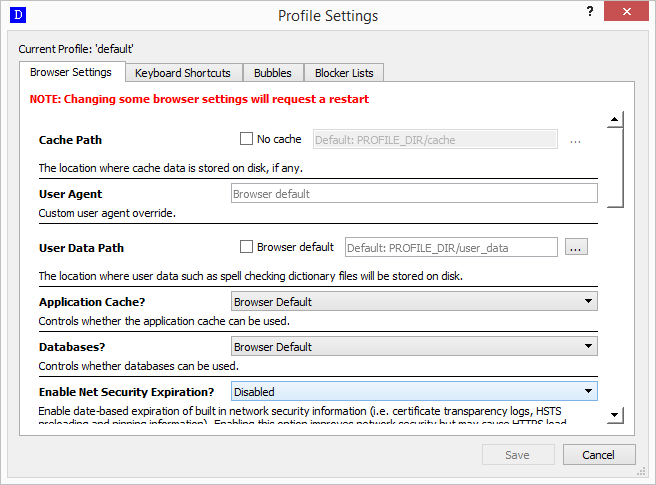Click 'Controls whether databases can be used' text

coord(138,366)
